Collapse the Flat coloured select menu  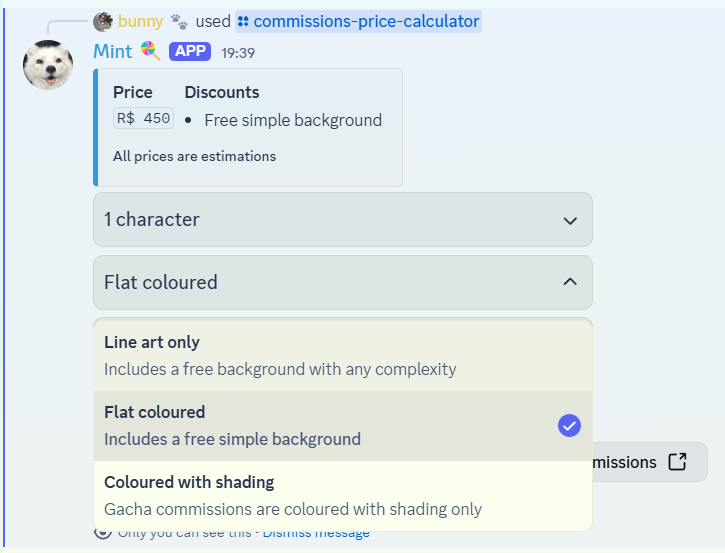pos(343,283)
